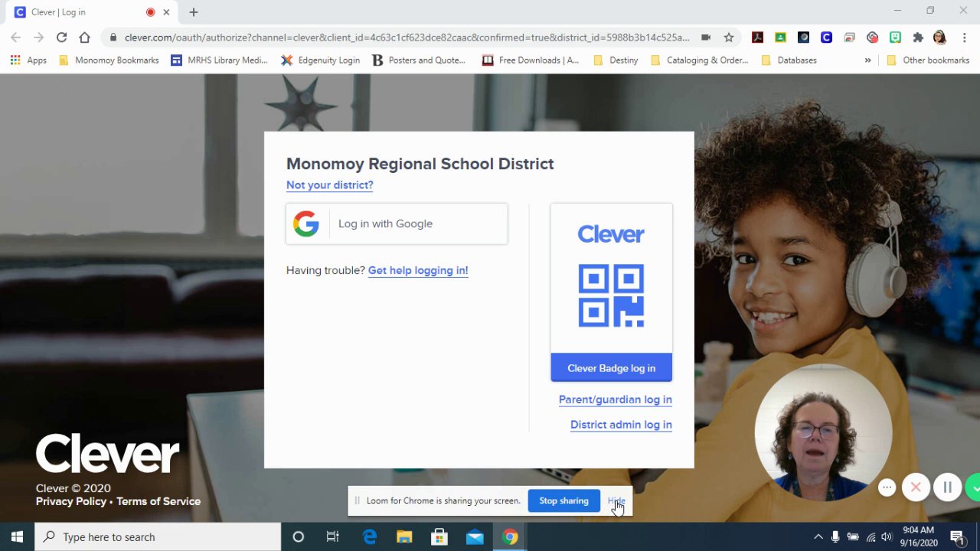Open the Mail app from taskbar

tap(475, 537)
